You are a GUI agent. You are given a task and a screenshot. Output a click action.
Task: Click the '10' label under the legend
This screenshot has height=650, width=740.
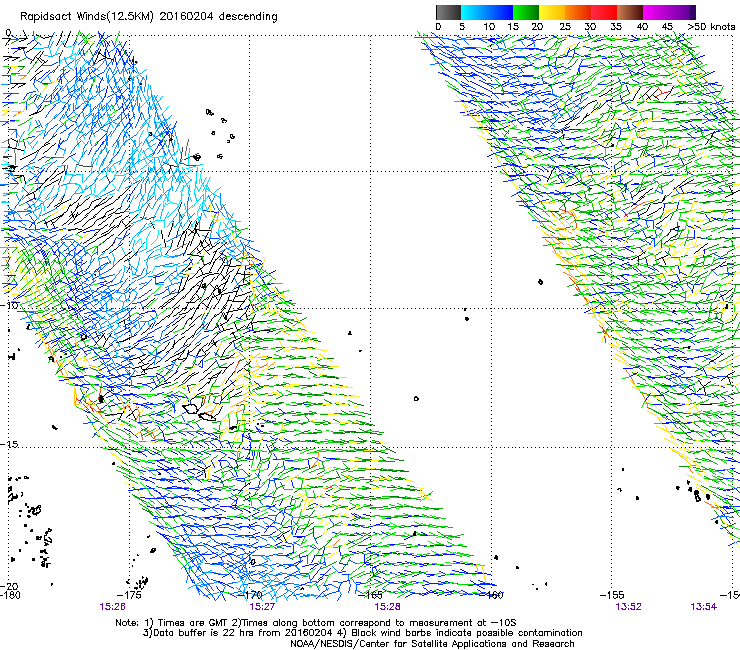point(489,27)
